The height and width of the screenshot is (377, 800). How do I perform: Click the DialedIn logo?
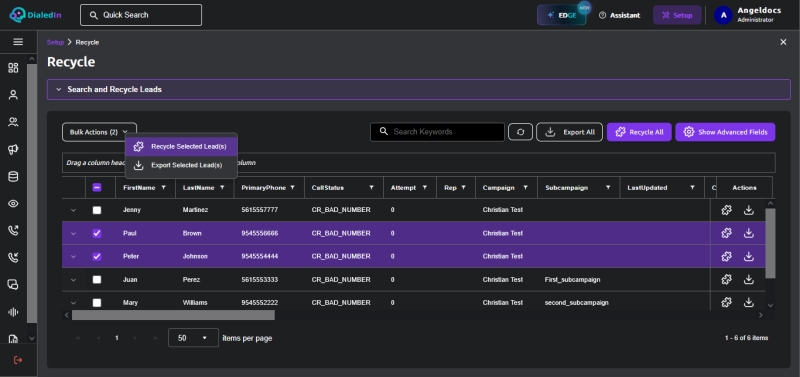tap(35, 15)
